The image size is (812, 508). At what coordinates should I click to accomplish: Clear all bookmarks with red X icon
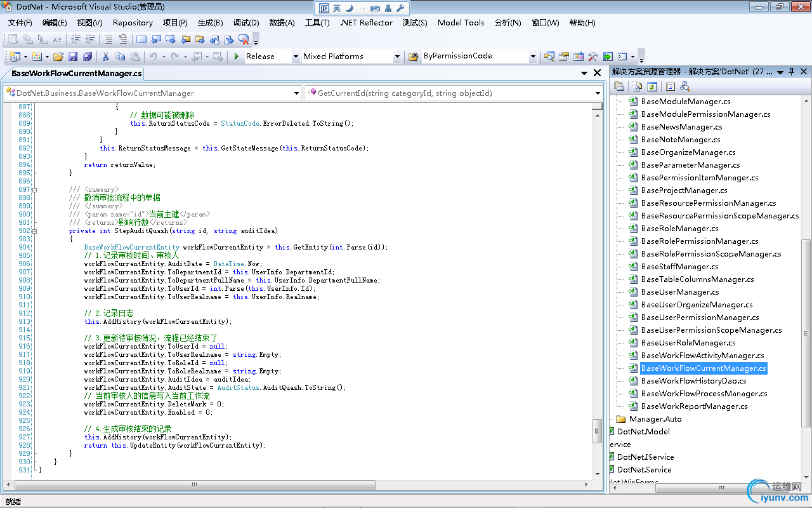(x=244, y=39)
